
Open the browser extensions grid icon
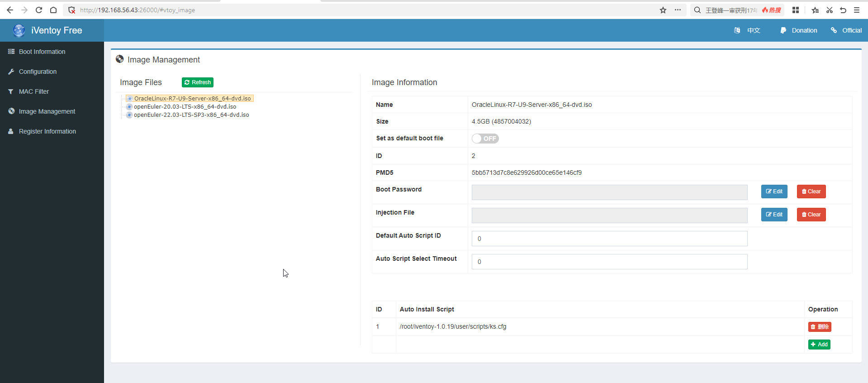pos(796,10)
